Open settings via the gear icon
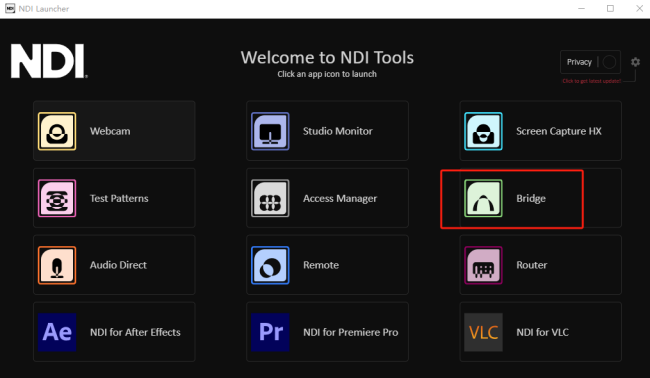 click(635, 62)
